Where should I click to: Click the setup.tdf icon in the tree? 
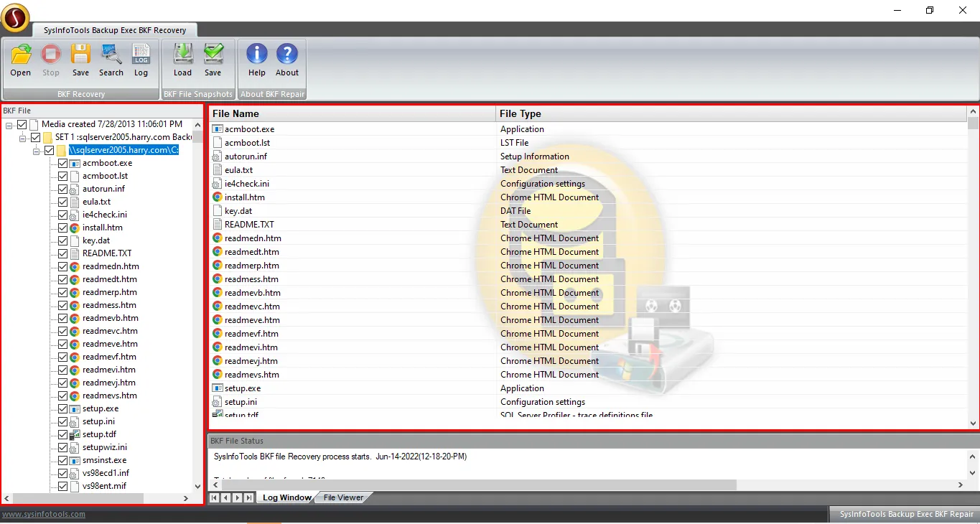tap(75, 434)
